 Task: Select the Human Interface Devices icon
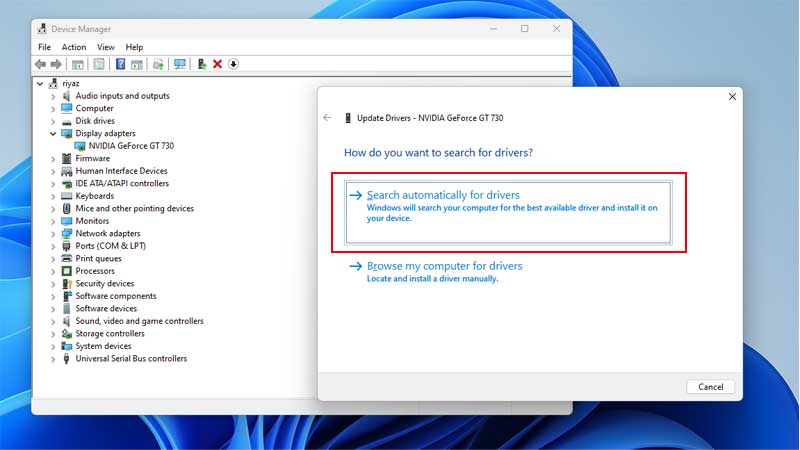(66, 171)
